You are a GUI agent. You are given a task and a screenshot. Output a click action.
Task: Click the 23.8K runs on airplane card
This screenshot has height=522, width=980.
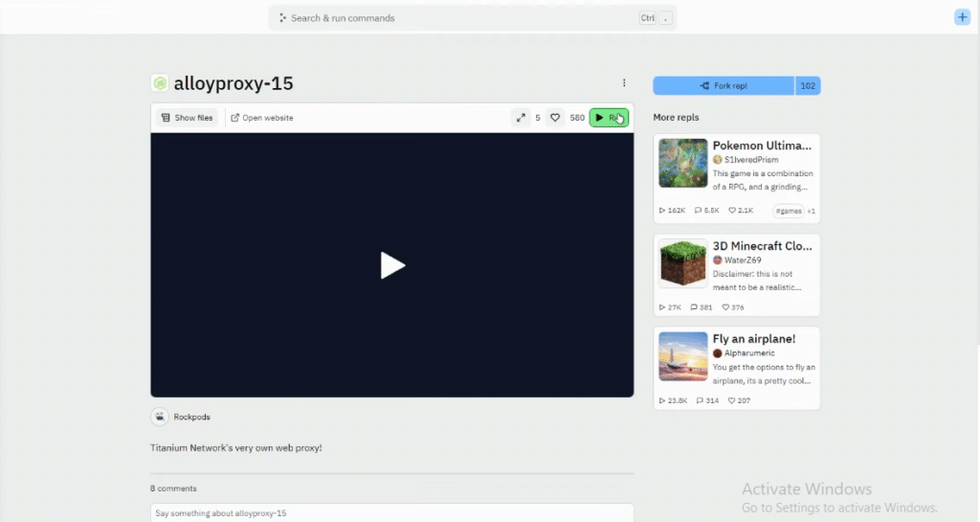click(x=673, y=400)
